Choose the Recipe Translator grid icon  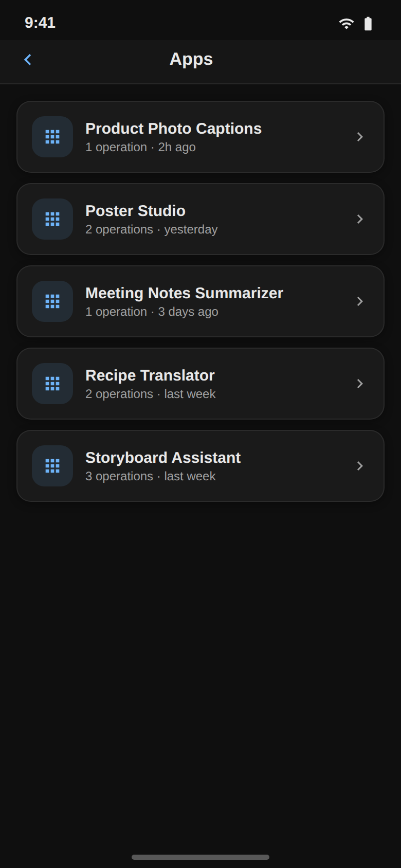(x=52, y=384)
